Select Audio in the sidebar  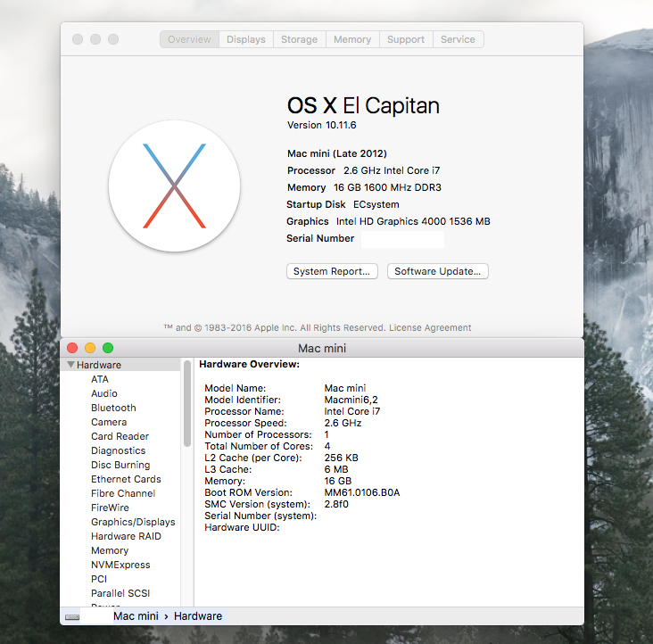coord(104,393)
